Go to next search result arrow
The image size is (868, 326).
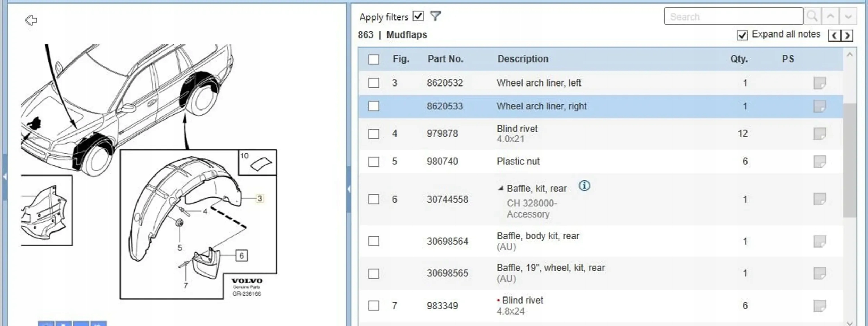[848, 16]
